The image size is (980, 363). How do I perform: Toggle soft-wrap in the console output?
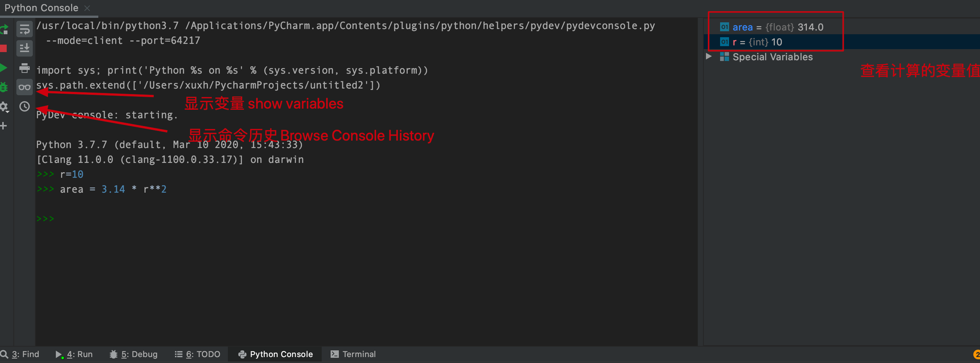[24, 29]
